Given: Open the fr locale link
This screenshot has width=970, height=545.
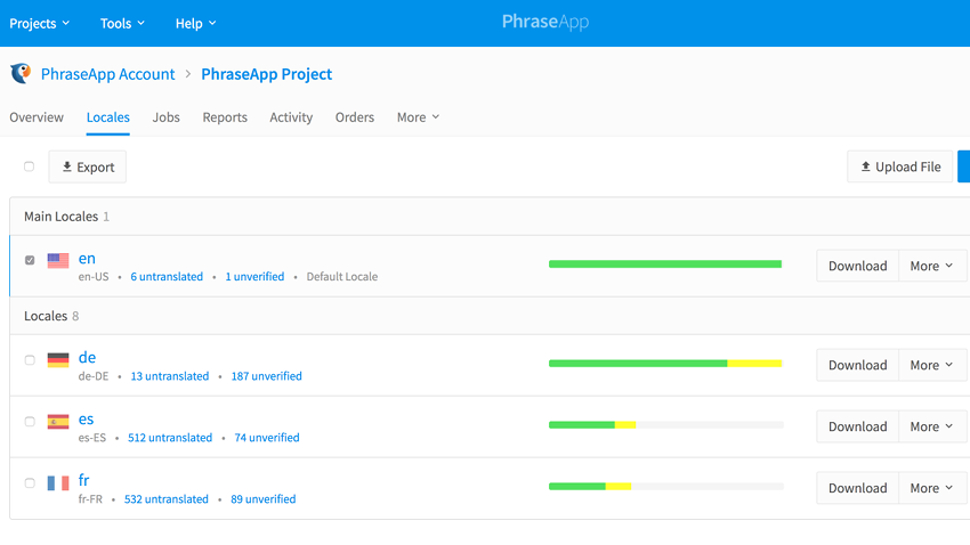Looking at the screenshot, I should pyautogui.click(x=84, y=480).
